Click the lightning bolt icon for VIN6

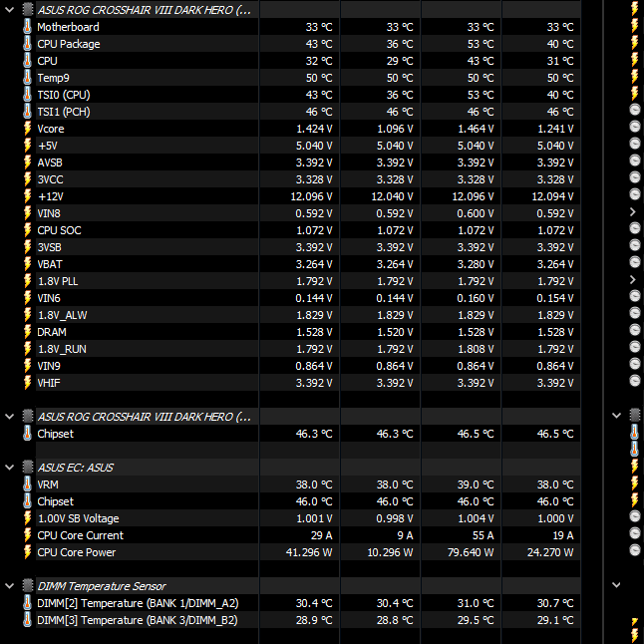(27, 298)
